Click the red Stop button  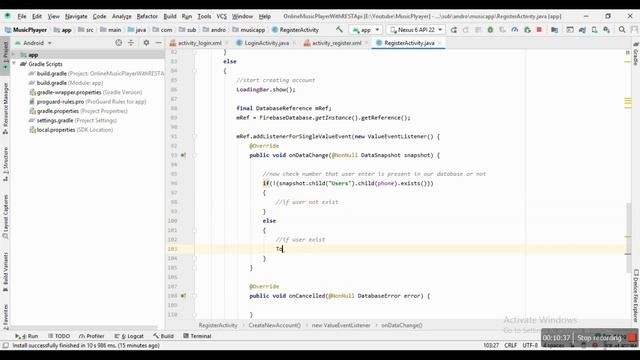coord(539,30)
